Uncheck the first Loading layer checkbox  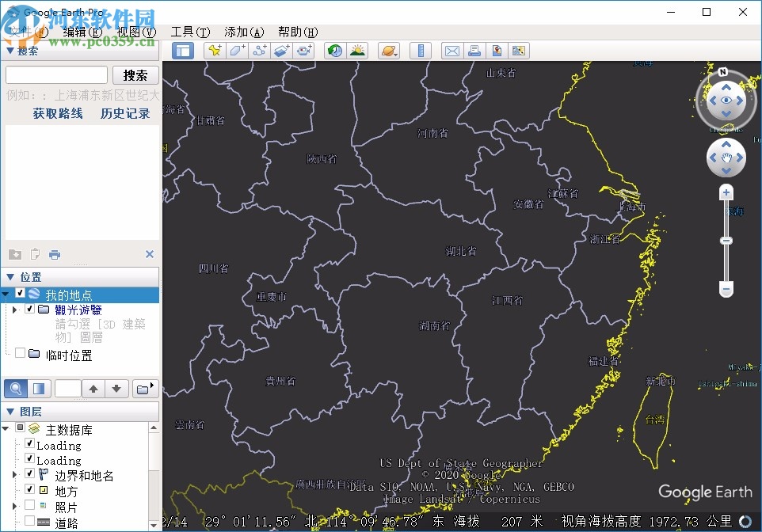pos(29,443)
